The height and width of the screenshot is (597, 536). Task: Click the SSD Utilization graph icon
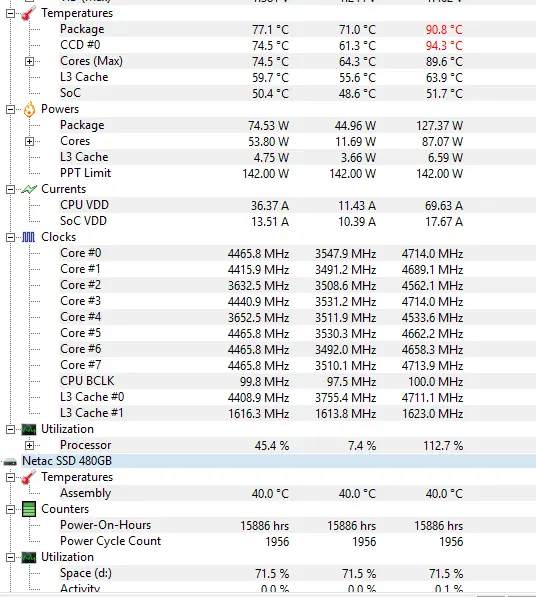tap(29, 557)
